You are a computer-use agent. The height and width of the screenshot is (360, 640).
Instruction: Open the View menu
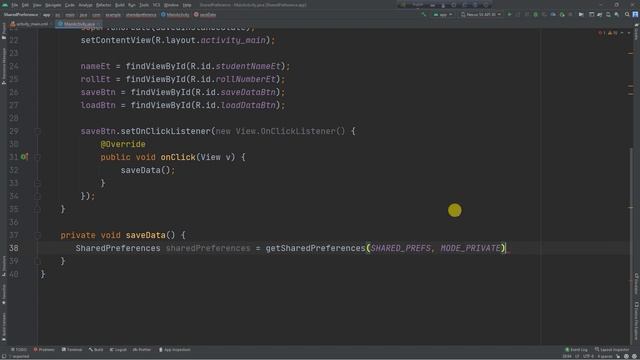[x=37, y=5]
